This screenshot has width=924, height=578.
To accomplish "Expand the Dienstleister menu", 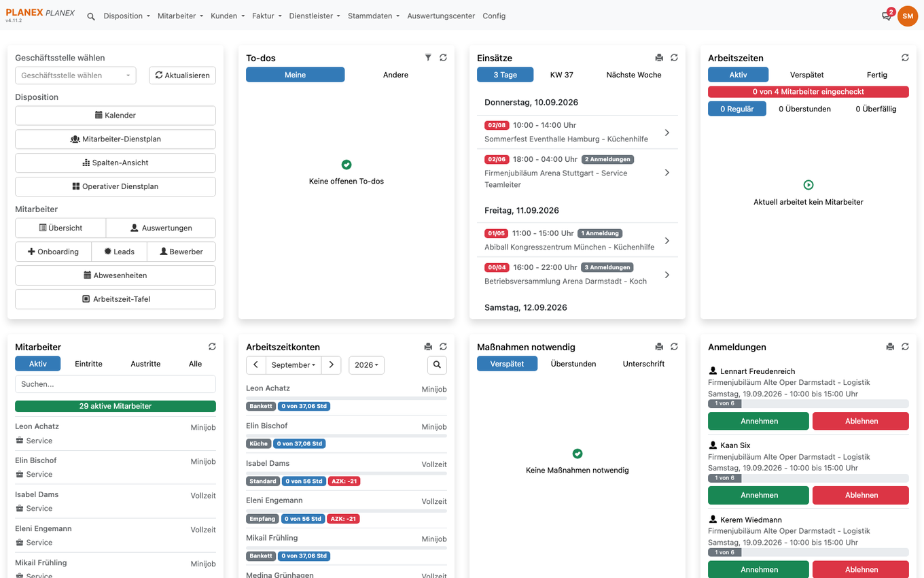I will click(315, 16).
